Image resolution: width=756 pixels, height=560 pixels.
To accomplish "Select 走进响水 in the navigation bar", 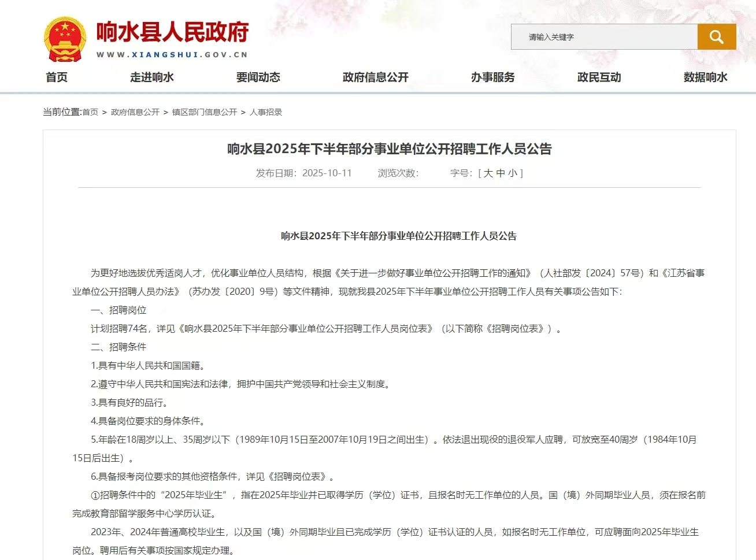I will [x=151, y=77].
